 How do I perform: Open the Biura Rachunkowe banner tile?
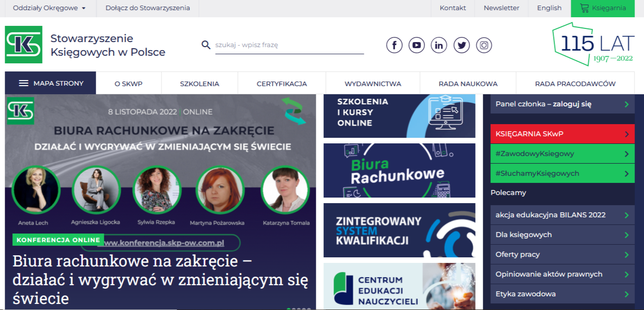[x=399, y=170]
